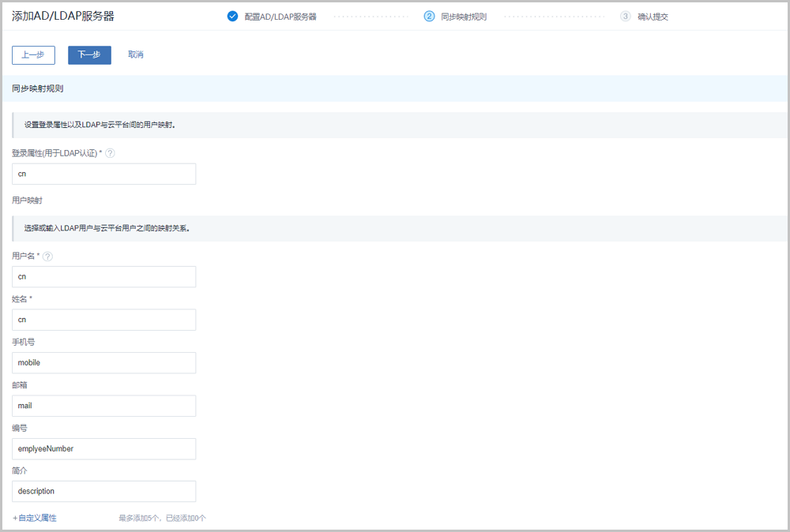Click the 同步映射规则 section header bar
This screenshot has width=790, height=532.
point(395,88)
